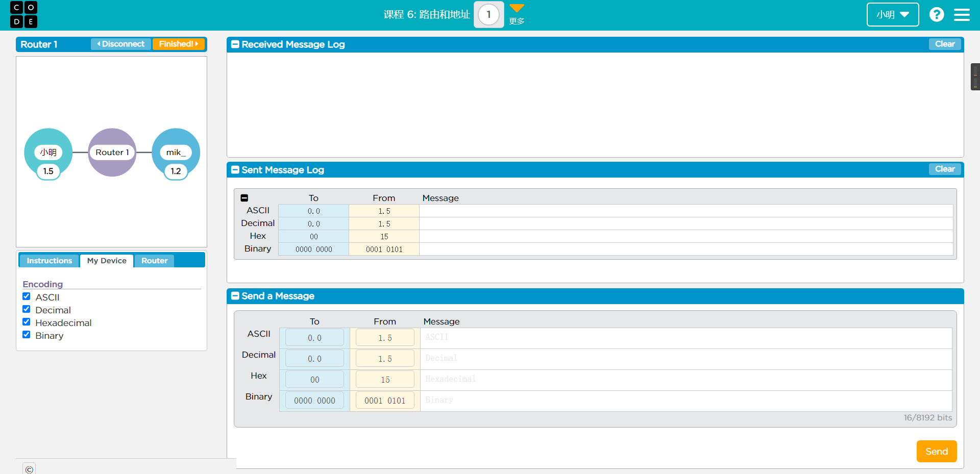
Task: Click the Hex From address field
Action: coord(385,380)
